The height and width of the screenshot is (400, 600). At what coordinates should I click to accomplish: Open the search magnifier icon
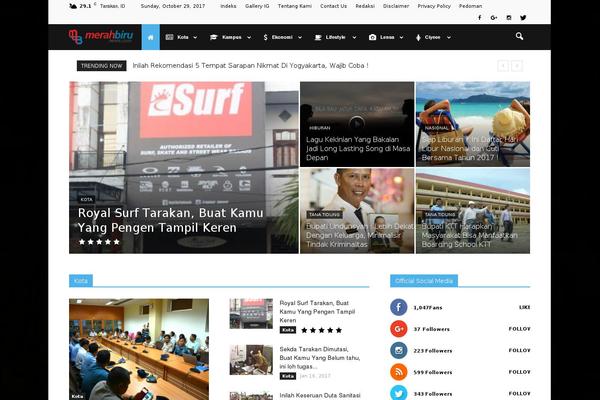pyautogui.click(x=519, y=36)
